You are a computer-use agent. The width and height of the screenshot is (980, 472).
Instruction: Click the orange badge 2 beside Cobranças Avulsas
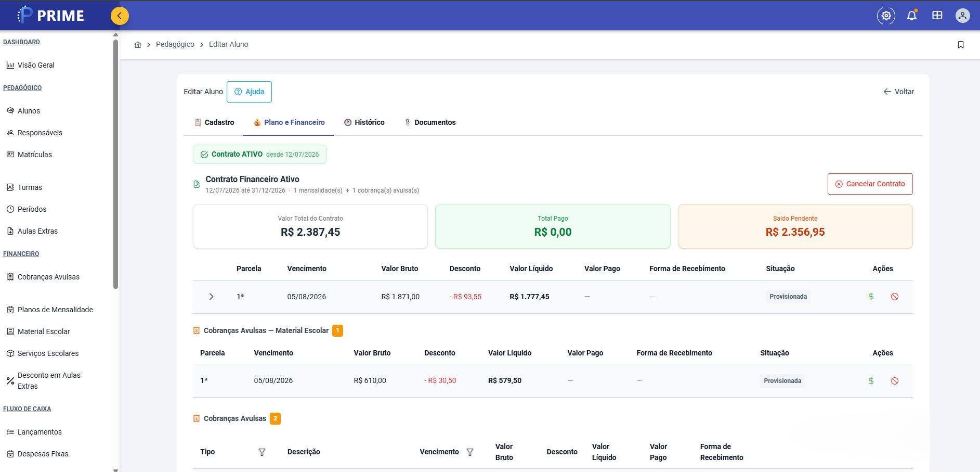275,418
